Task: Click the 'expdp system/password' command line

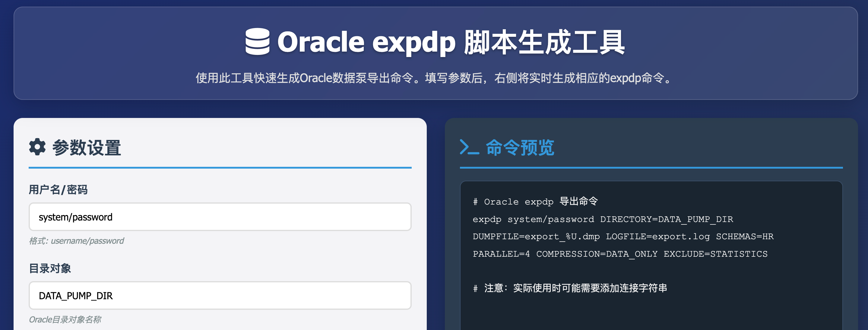Action: pyautogui.click(x=533, y=219)
